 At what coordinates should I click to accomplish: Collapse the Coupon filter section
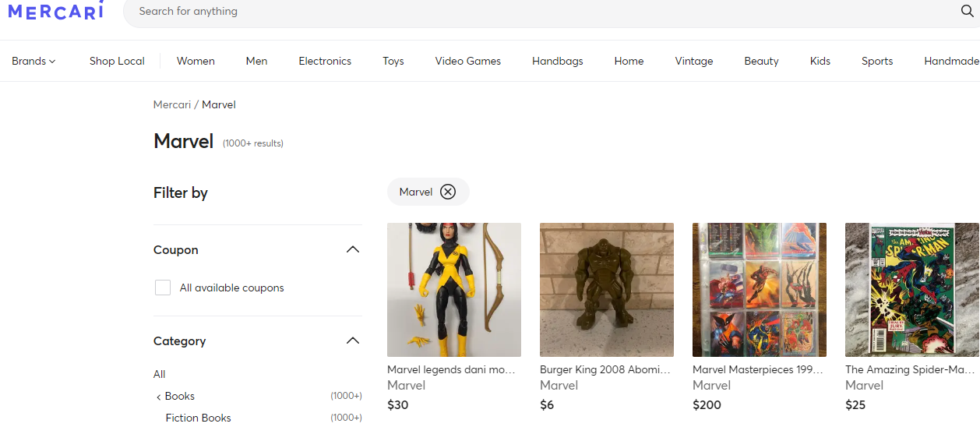(x=353, y=249)
